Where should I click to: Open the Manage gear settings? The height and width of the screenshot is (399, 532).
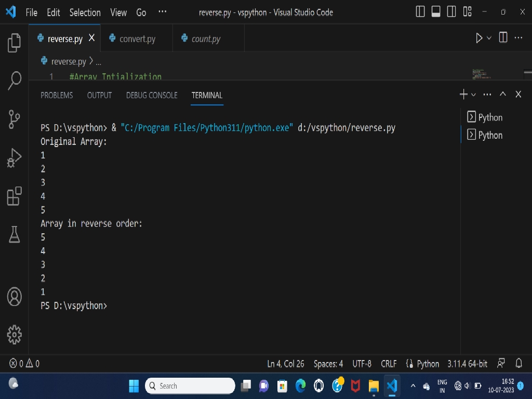tap(14, 335)
